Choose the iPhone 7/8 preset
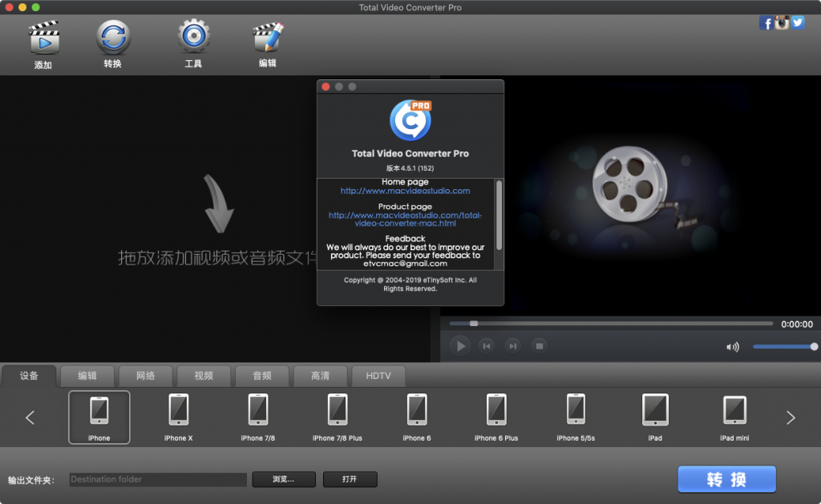The height and width of the screenshot is (504, 821). [258, 417]
